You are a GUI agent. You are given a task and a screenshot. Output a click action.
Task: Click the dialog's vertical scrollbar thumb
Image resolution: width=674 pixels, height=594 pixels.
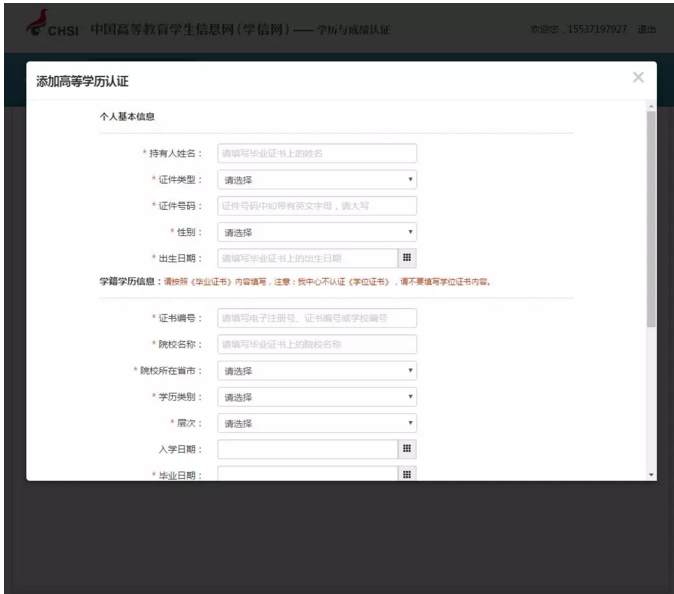click(x=651, y=220)
